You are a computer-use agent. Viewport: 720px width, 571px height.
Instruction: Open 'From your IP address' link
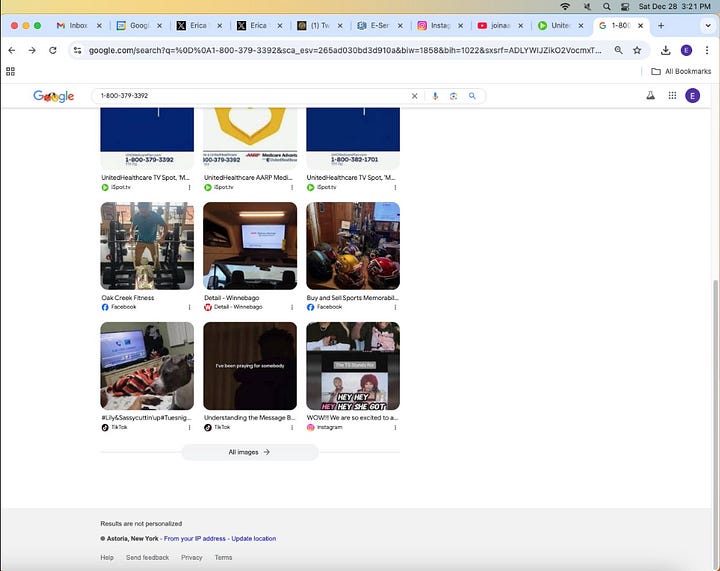pos(195,538)
